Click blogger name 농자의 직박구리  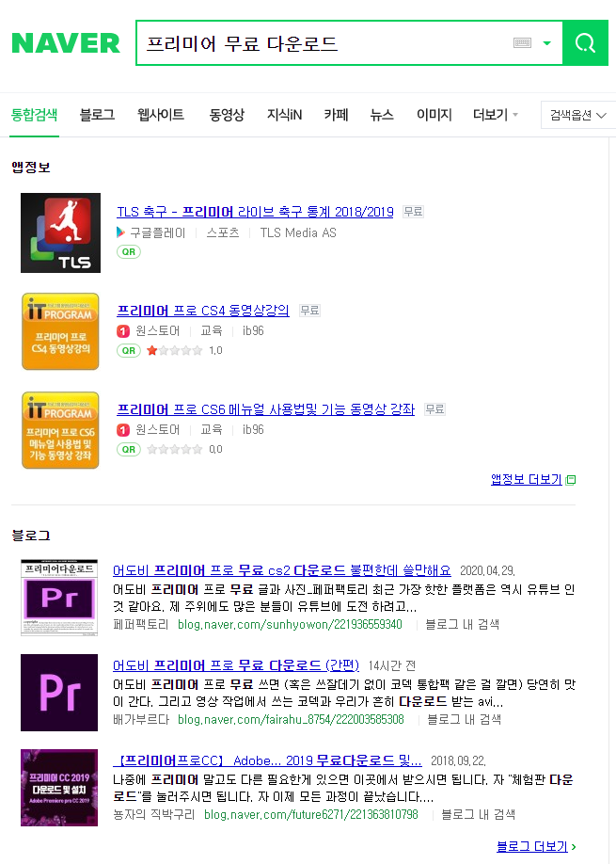(x=153, y=814)
